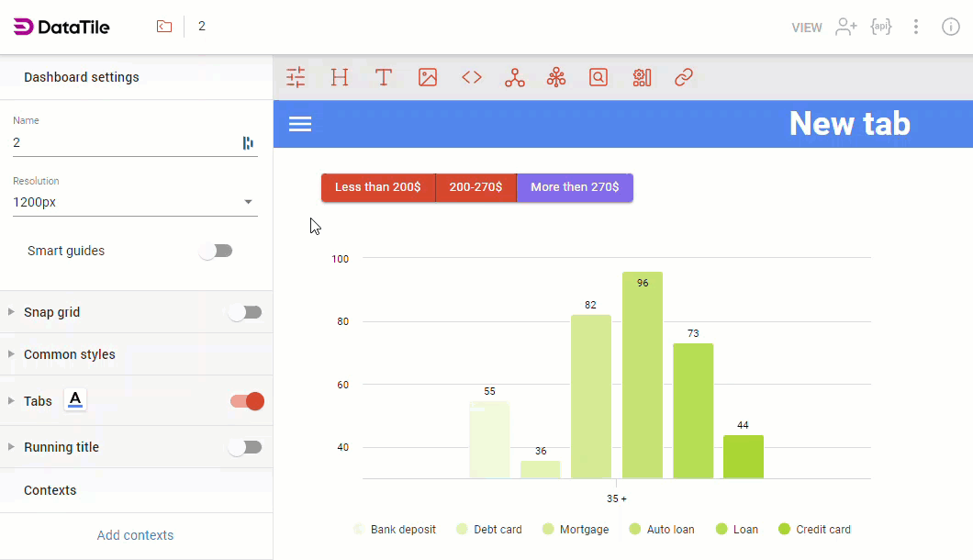Enable the Smart guides switch
Image resolution: width=973 pixels, height=560 pixels.
217,251
